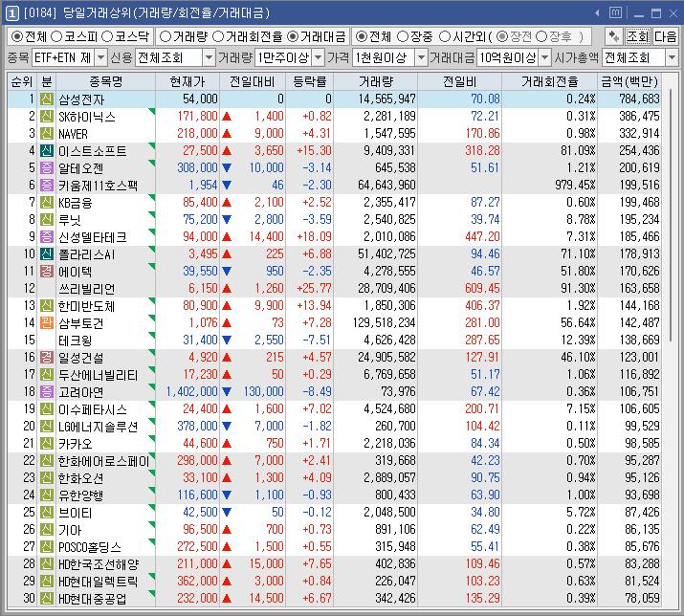The width and height of the screenshot is (684, 616).
Task: Click the 신 badge icon for NAVER
Action: coord(47,133)
